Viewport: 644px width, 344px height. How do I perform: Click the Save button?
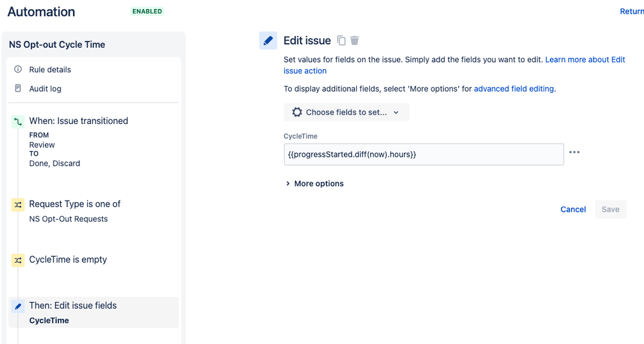click(x=610, y=209)
